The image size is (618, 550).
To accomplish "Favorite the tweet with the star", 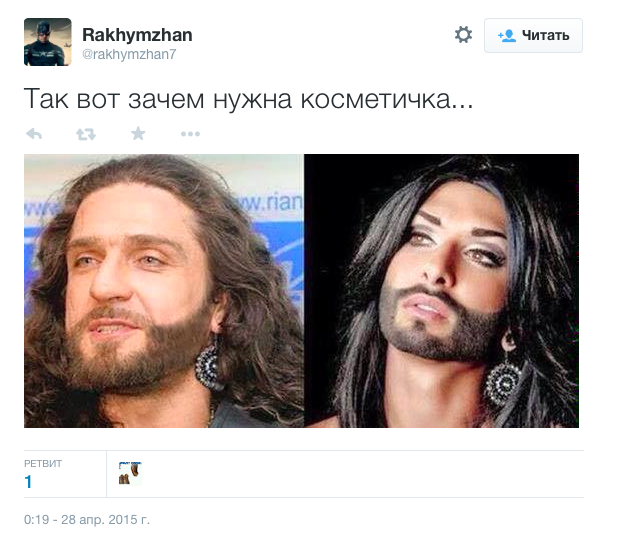I will [138, 134].
